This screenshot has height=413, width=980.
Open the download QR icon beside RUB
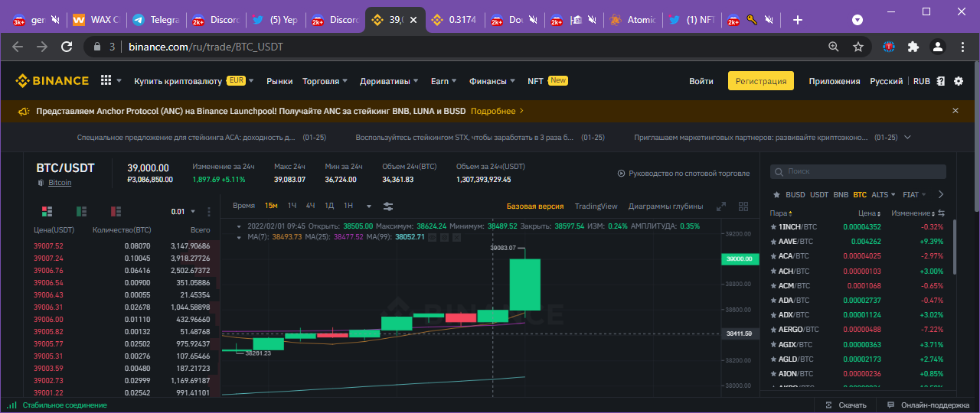(941, 81)
